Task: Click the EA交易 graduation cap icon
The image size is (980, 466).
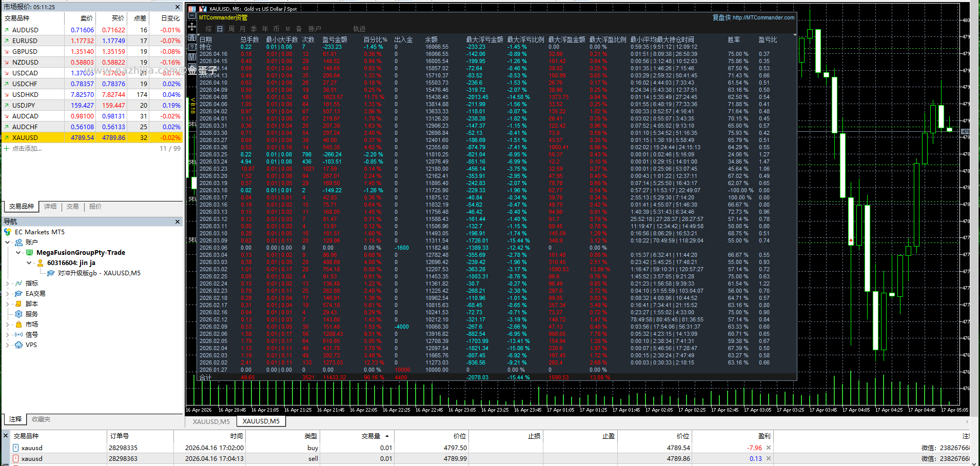Action: click(x=19, y=294)
